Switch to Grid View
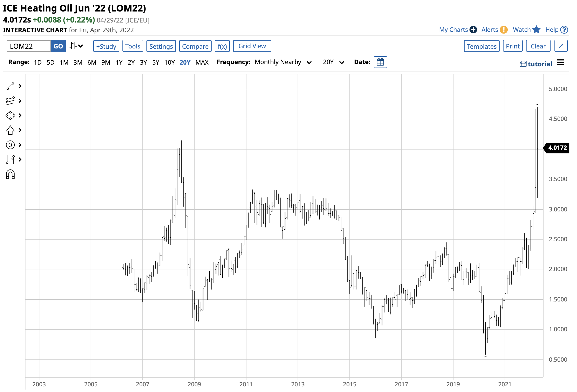The height and width of the screenshot is (392, 577). [x=252, y=46]
